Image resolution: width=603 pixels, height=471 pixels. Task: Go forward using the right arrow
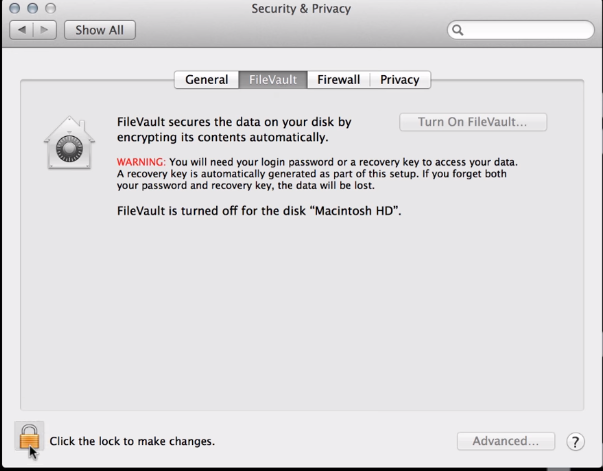pyautogui.click(x=45, y=30)
